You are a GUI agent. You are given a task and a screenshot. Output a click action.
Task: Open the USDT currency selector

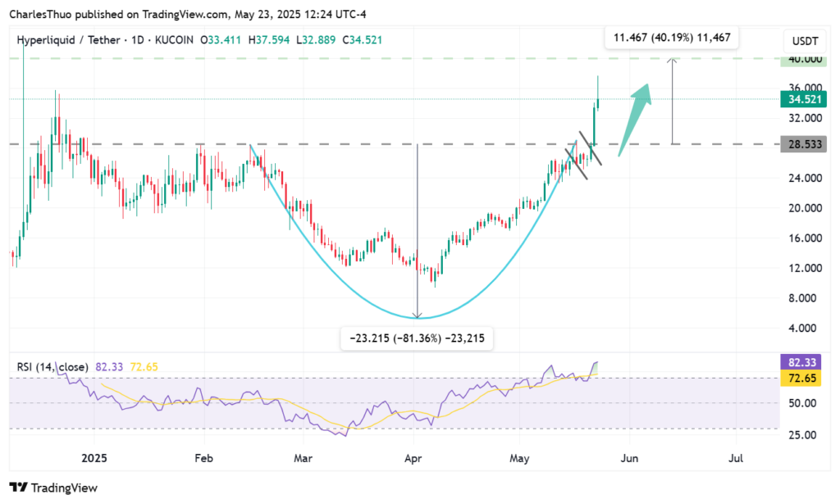coord(800,41)
